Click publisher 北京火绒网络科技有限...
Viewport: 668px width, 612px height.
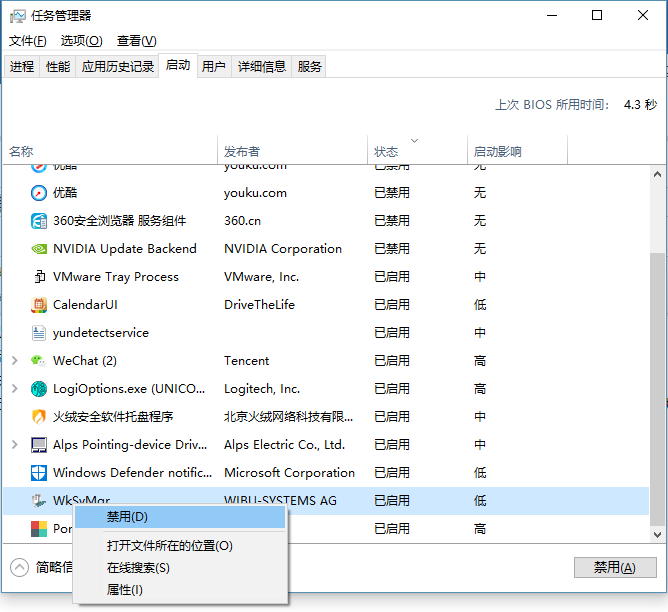[288, 417]
